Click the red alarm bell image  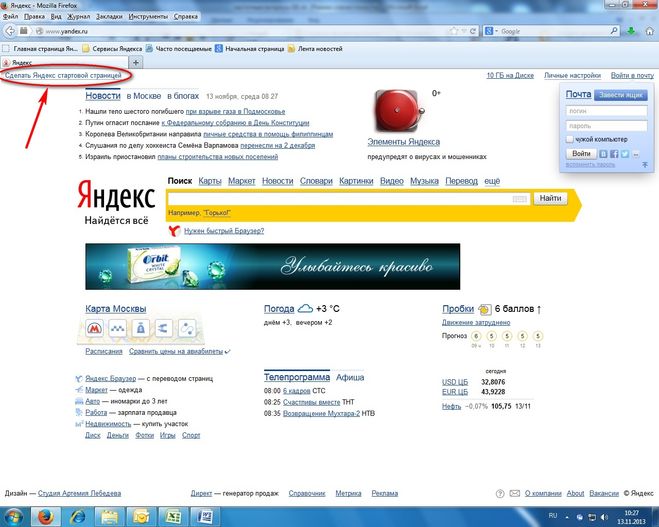click(398, 111)
